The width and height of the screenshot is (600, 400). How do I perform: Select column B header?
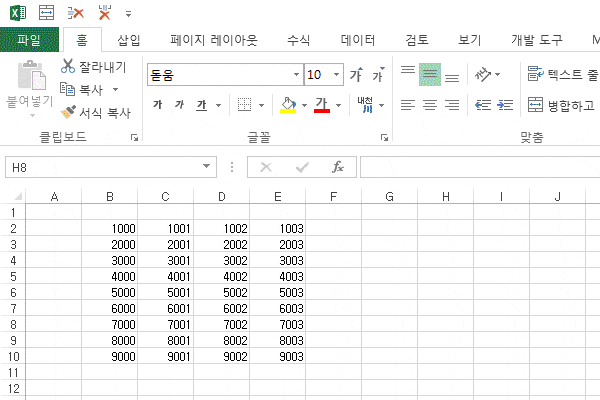tap(109, 197)
